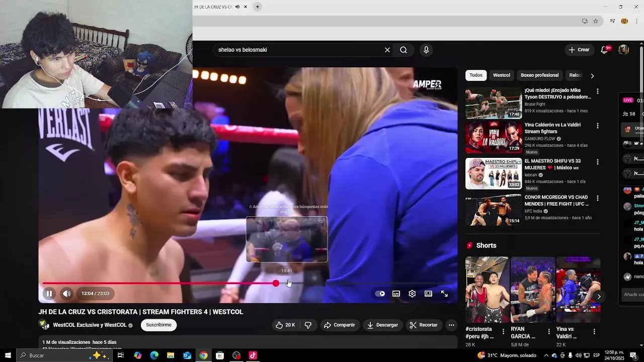The height and width of the screenshot is (362, 644).
Task: Open more actions three-dot menu under video
Action: coord(451,325)
